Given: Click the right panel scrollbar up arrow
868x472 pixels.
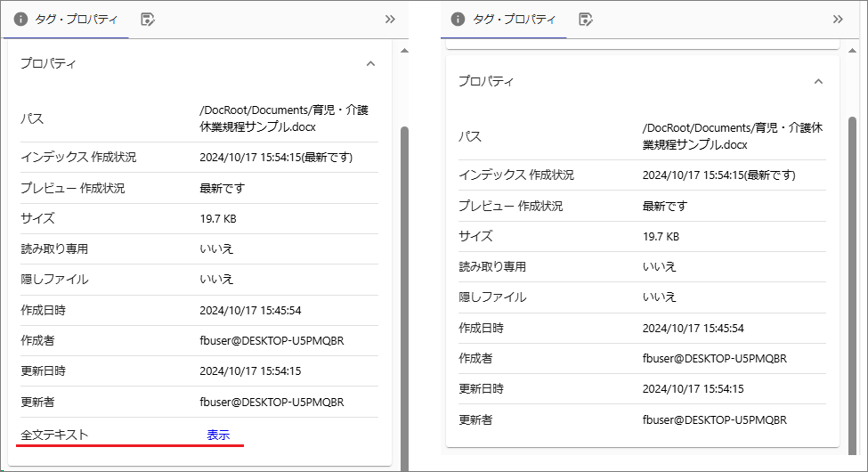Looking at the screenshot, I should [x=851, y=51].
